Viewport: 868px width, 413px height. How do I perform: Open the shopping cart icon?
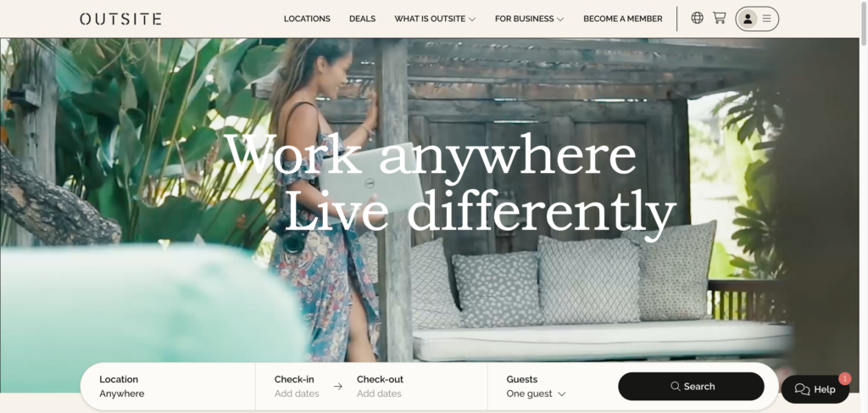[x=719, y=18]
